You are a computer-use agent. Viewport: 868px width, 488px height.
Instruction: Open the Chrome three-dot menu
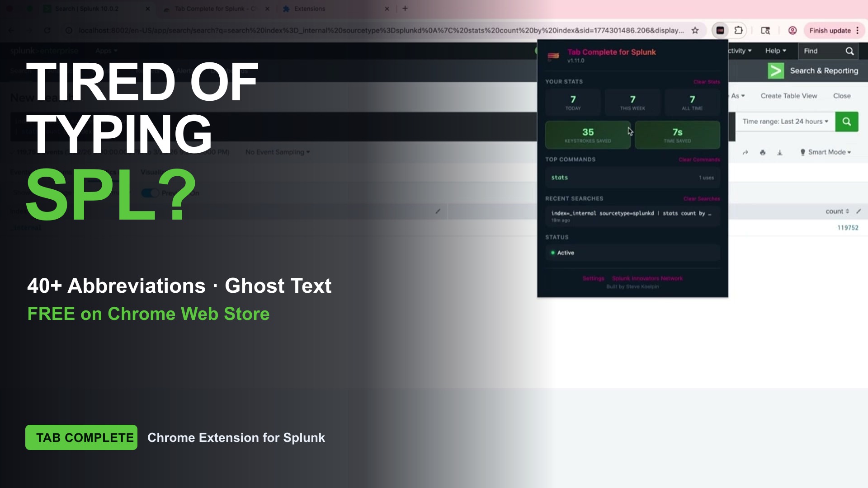[857, 30]
